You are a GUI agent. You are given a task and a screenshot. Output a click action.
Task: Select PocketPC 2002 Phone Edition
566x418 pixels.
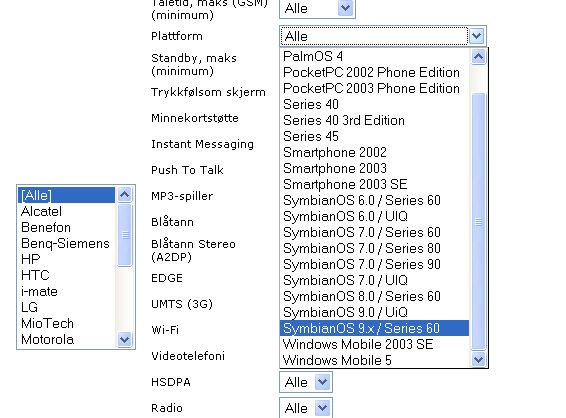click(375, 72)
